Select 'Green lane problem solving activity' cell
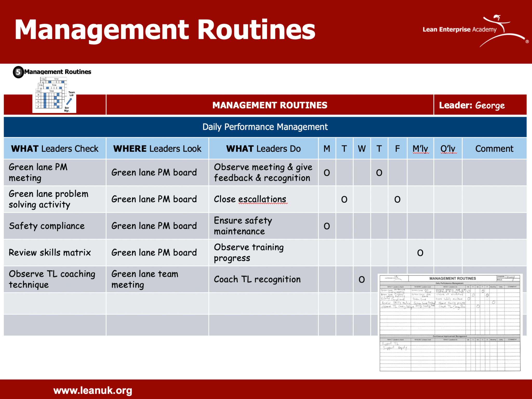This screenshot has width=532, height=399. (55, 199)
